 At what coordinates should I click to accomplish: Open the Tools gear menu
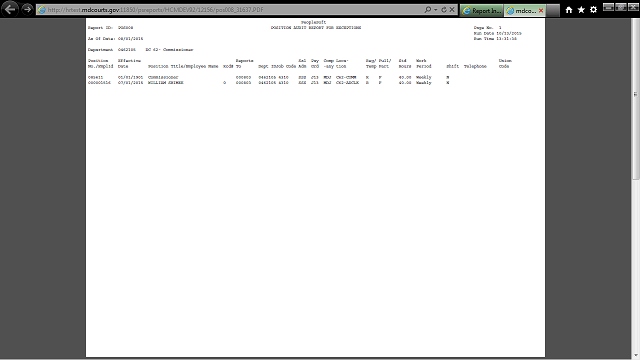593,10
